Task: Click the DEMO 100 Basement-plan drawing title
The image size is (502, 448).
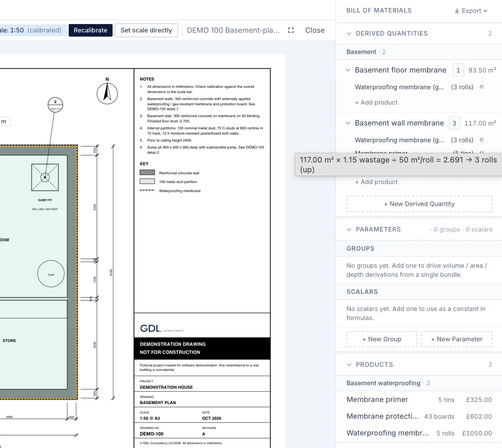Action: (x=233, y=30)
